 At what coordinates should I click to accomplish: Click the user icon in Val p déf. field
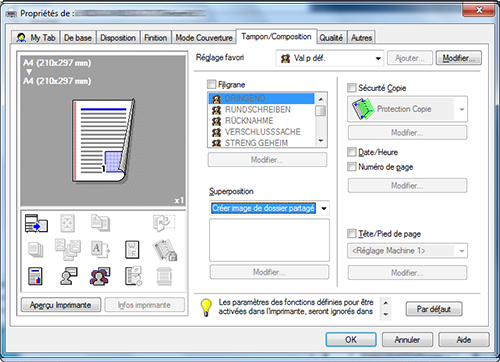tap(285, 59)
